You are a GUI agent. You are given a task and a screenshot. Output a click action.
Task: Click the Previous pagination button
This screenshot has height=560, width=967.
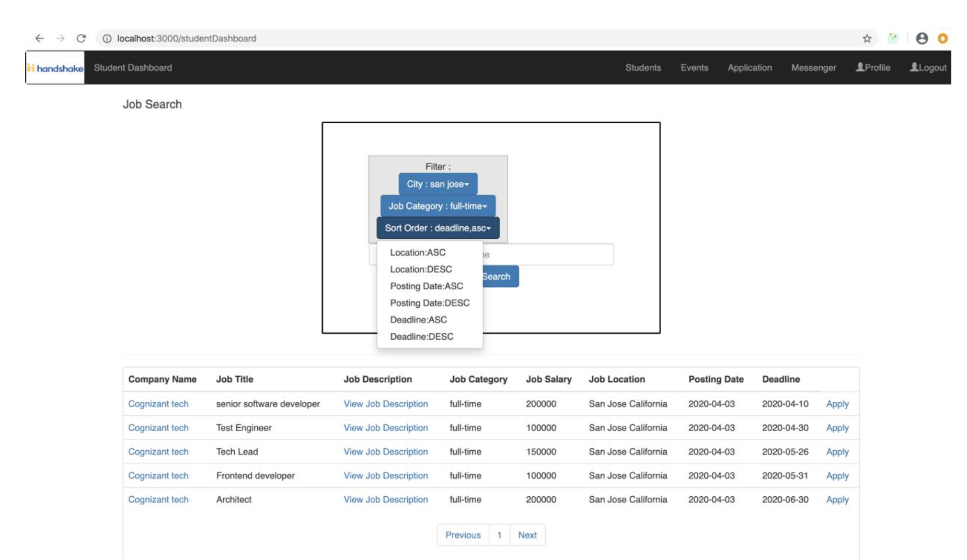tap(463, 535)
